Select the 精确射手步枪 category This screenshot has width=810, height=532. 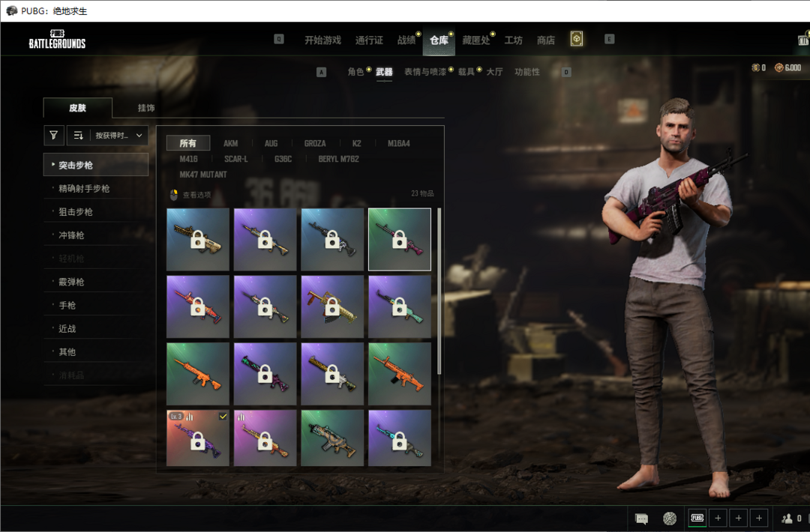coord(96,188)
